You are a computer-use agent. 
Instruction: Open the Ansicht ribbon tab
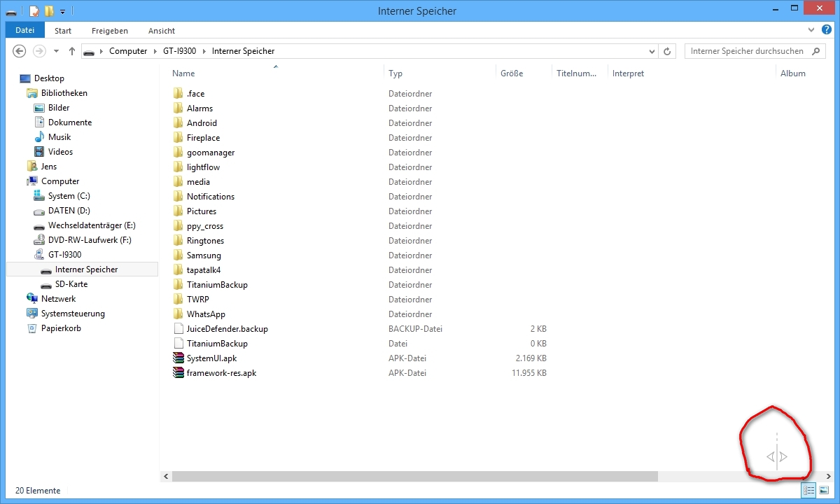162,31
